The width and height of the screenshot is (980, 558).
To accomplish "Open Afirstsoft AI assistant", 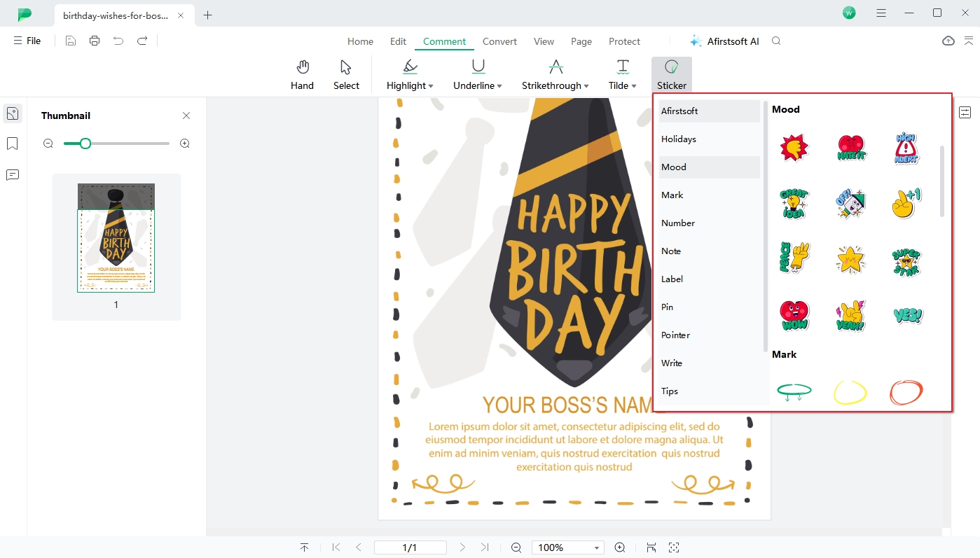I will [724, 41].
